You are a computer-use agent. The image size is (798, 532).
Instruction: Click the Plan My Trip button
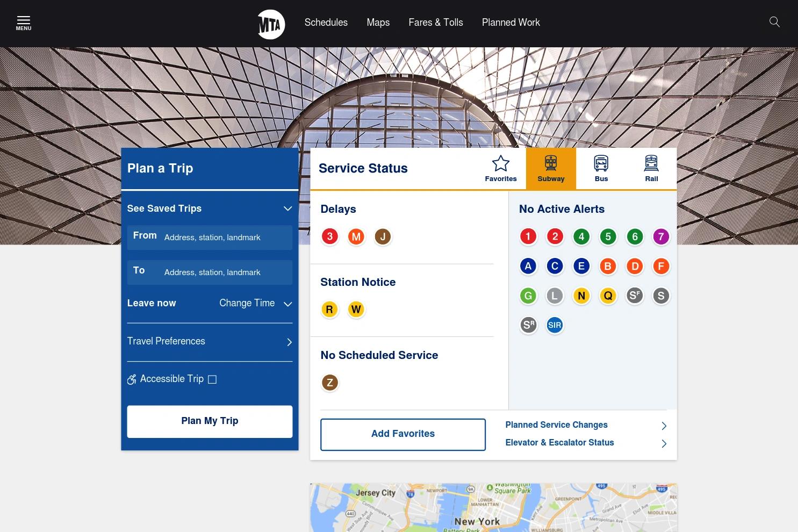tap(210, 421)
